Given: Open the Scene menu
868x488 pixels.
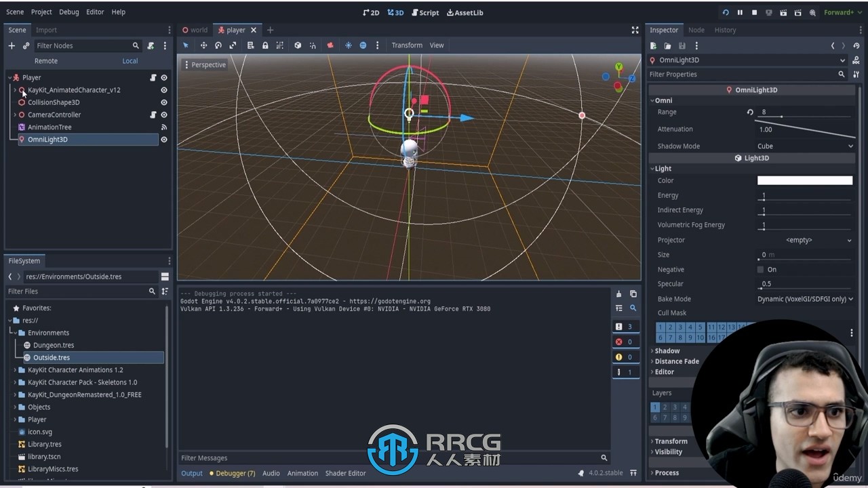Looking at the screenshot, I should tap(15, 12).
